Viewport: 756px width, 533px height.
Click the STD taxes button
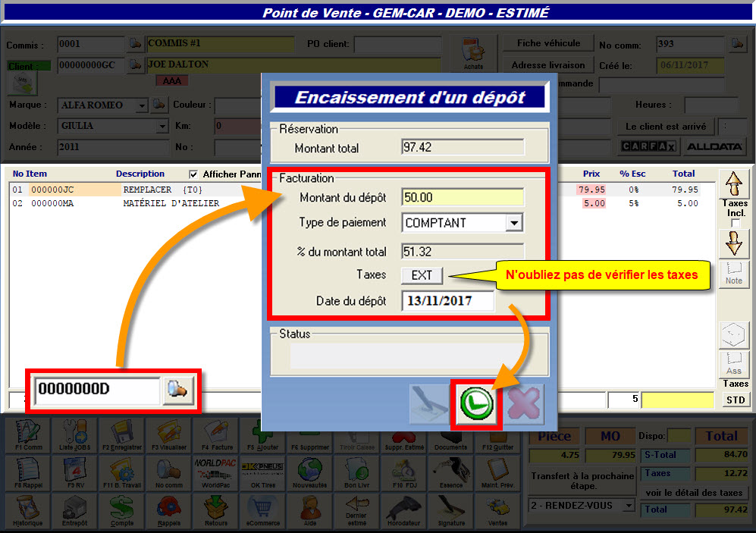736,400
